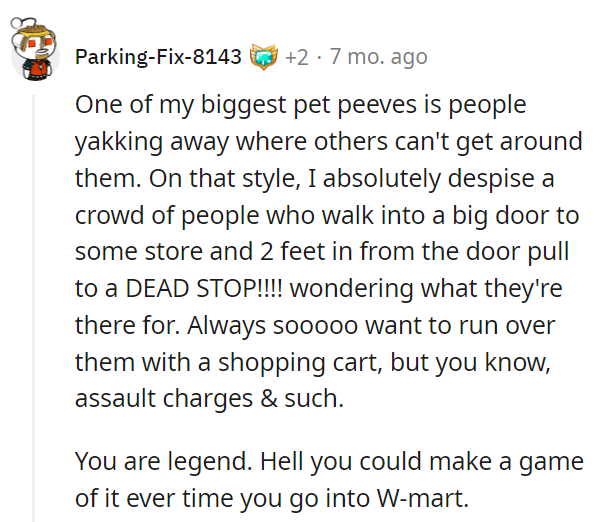Click the first paragraph about pet peeves
The image size is (612, 522).
pyautogui.click(x=329, y=252)
